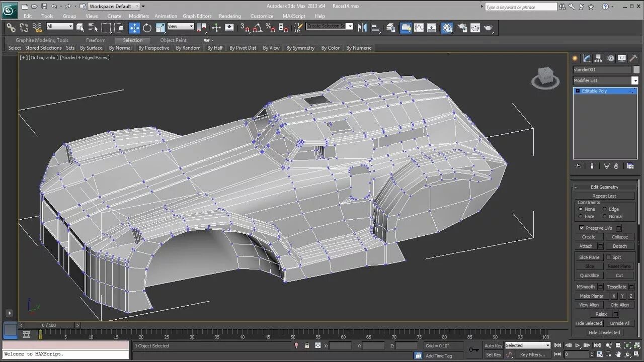This screenshot has height=362, width=644.
Task: Click the Render Setup teapot icon
Action: click(x=462, y=28)
